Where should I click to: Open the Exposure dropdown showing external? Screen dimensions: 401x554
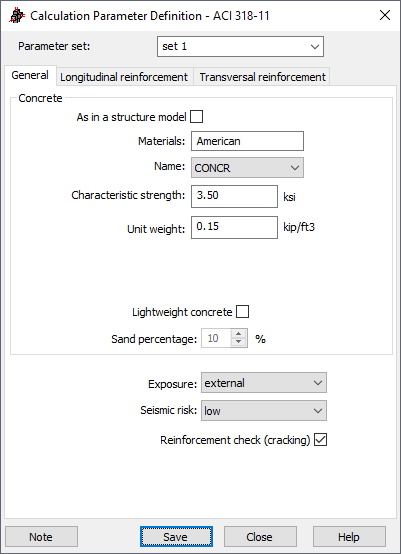coord(264,383)
